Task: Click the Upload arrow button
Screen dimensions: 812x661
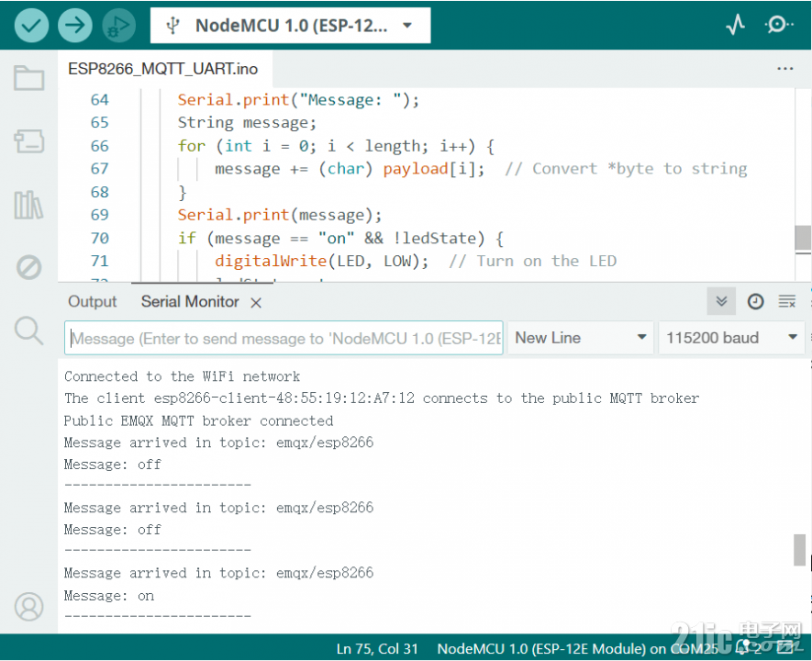Action: [75, 26]
